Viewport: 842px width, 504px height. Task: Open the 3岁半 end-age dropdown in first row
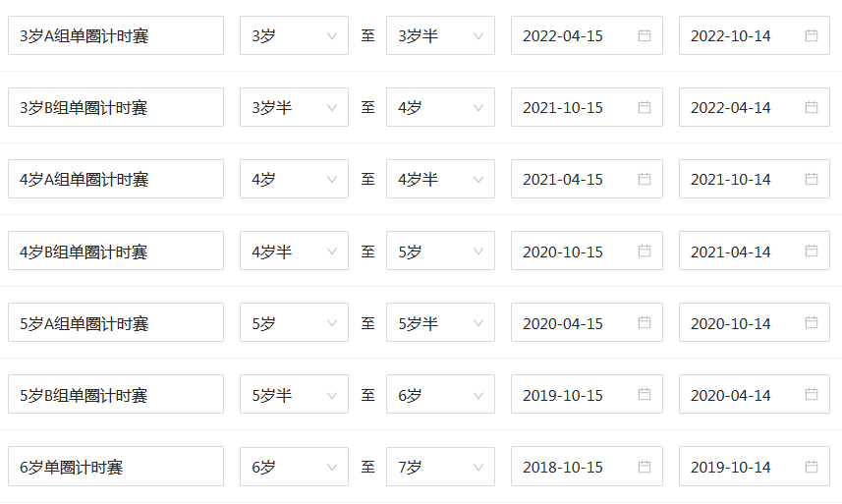[440, 35]
